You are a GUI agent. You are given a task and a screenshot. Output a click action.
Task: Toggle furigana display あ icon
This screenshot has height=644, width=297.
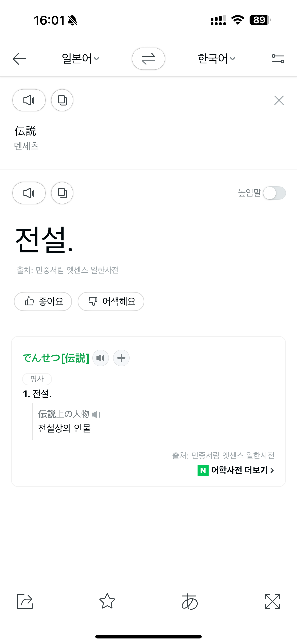pos(190,601)
